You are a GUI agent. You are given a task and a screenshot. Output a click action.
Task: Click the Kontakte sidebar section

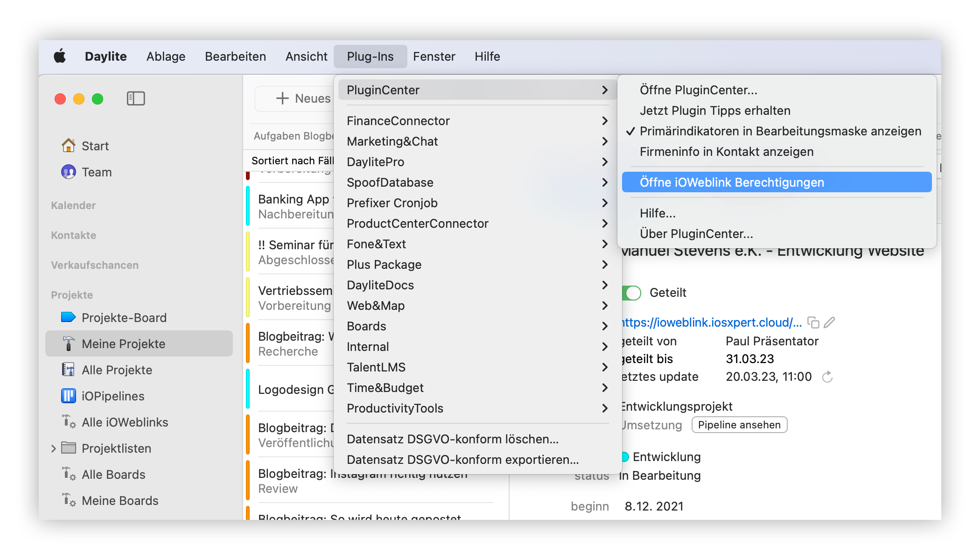click(x=73, y=235)
